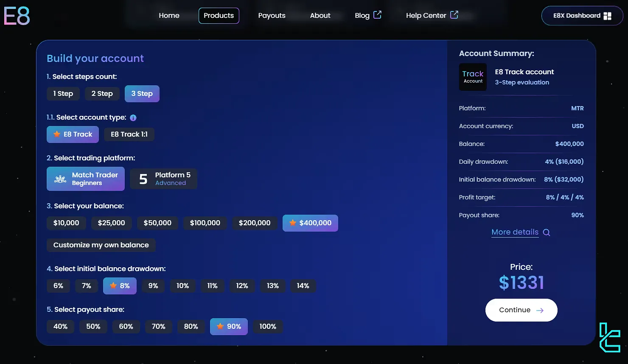
Task: Pick the $100,000 balance
Action: 205,223
